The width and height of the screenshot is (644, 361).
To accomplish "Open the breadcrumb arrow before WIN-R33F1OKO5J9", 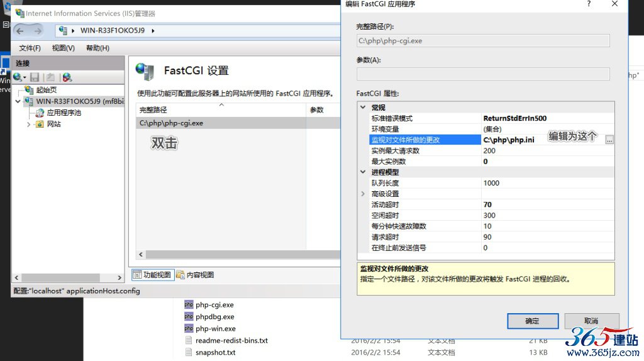I will click(73, 31).
